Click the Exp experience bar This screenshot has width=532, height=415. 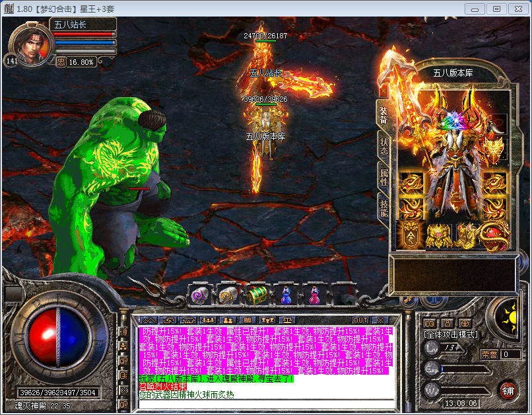[x=465, y=370]
